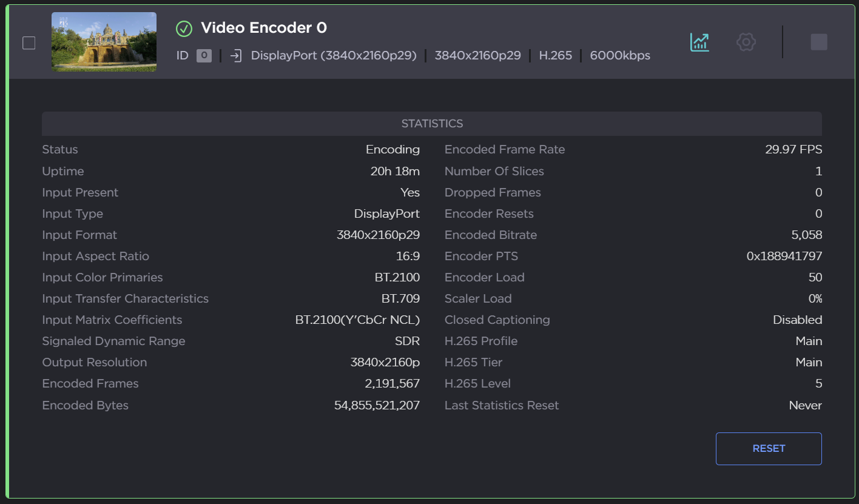The image size is (859, 504).
Task: Click the Encoder PTS value 0x188941797
Action: (784, 257)
